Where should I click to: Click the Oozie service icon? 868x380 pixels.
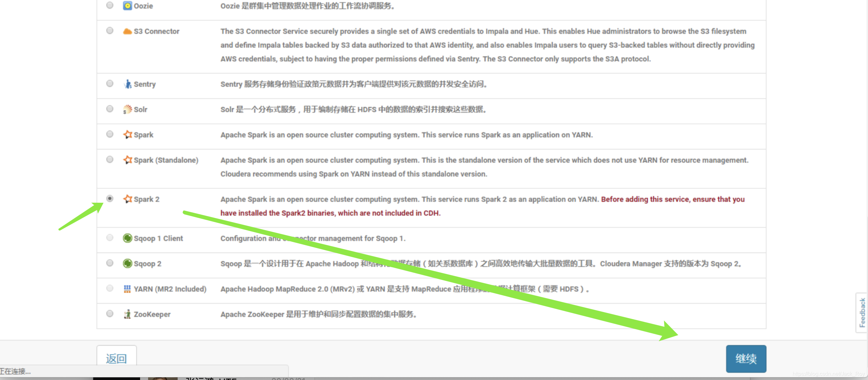point(127,6)
